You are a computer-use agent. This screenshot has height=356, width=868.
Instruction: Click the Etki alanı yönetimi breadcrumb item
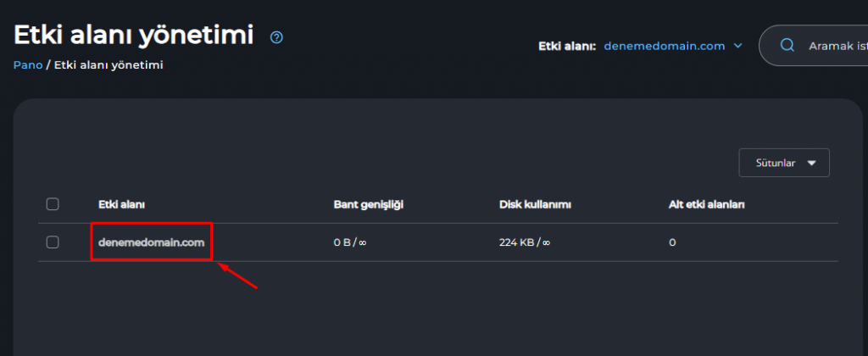pos(108,65)
